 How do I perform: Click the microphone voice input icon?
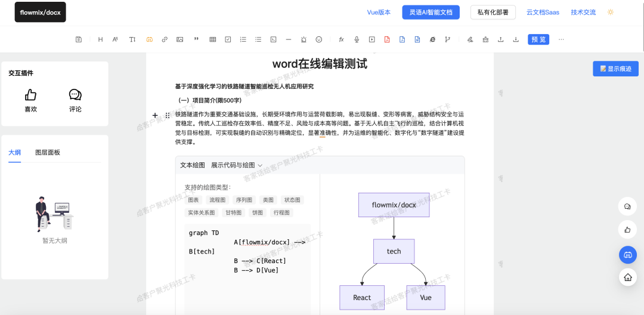[x=357, y=39]
